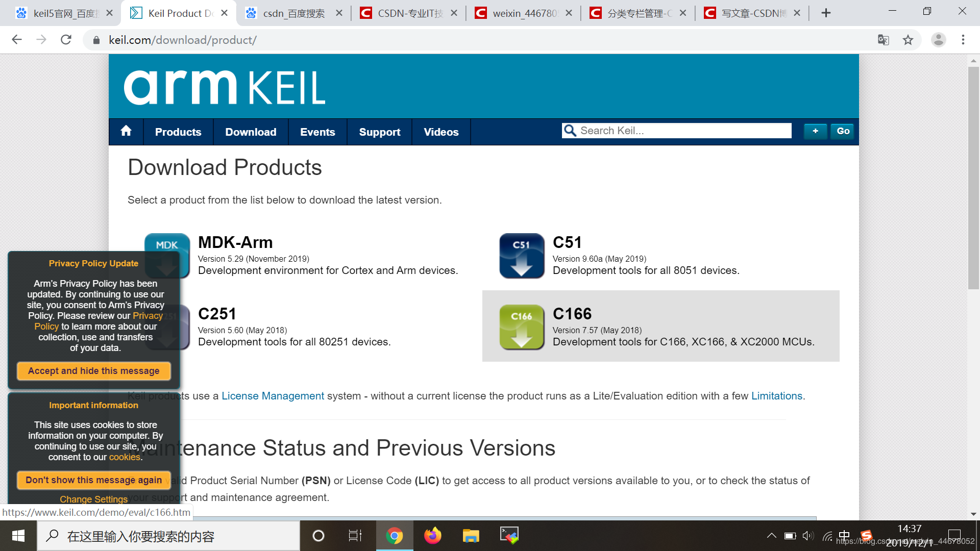This screenshot has width=980, height=551.
Task: Click the browser address bar URL
Action: tap(183, 40)
